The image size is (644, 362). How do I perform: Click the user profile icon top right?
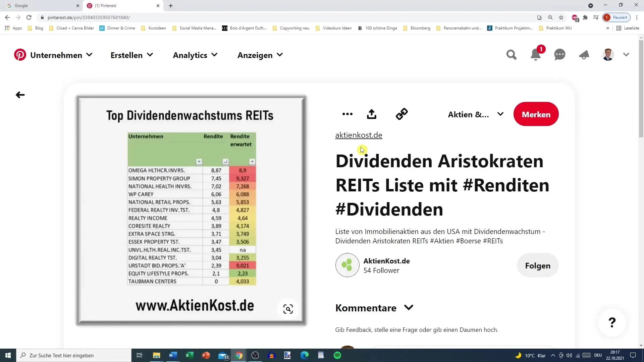click(x=608, y=54)
